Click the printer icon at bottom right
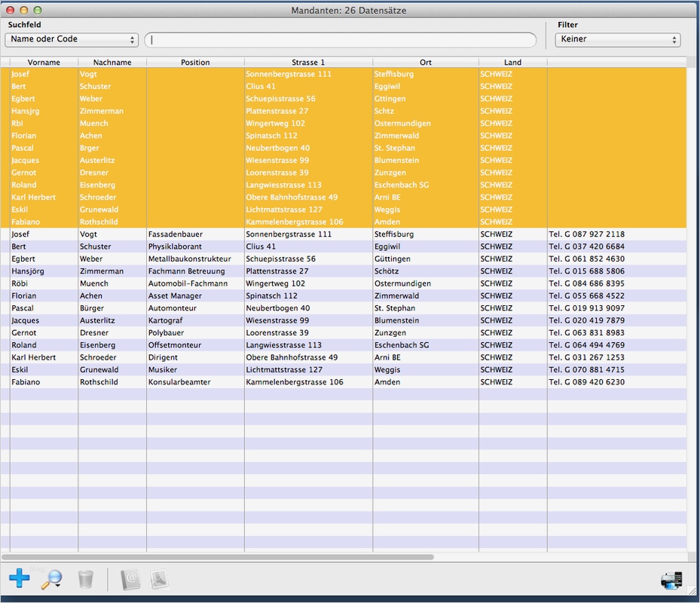Image resolution: width=700 pixels, height=603 pixels. (671, 580)
